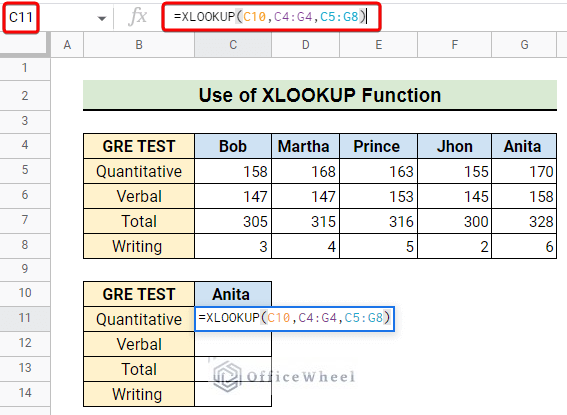Screen dimensions: 567x415
Task: Select row 14 header
Action: [25, 393]
